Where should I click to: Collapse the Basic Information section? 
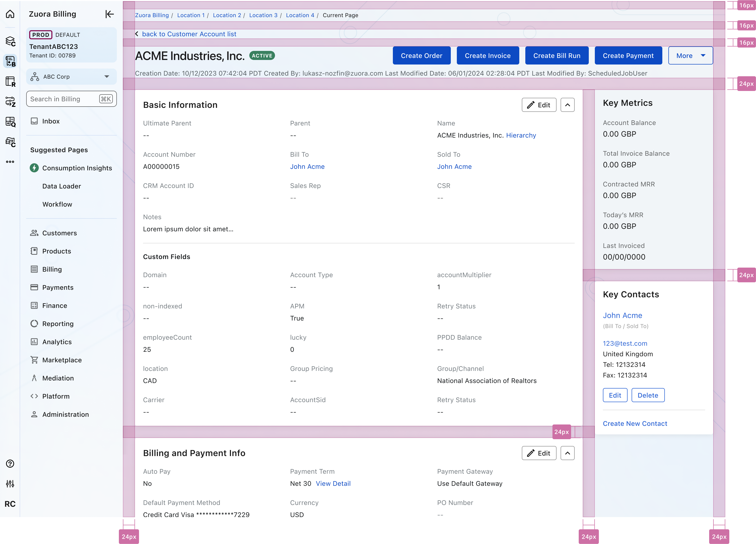[567, 105]
